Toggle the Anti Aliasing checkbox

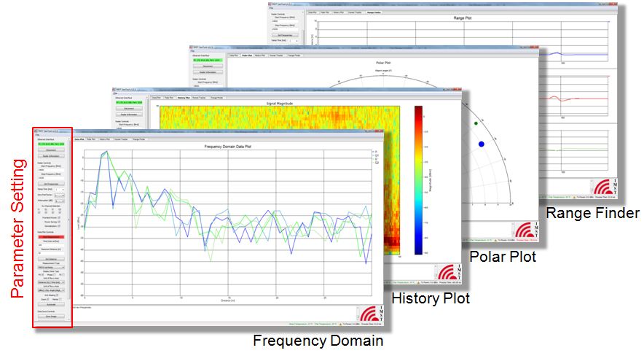[x=57, y=295]
